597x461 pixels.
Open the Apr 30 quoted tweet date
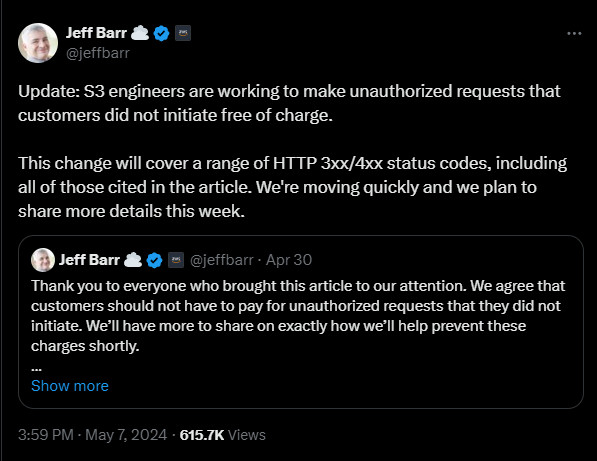tap(289, 260)
